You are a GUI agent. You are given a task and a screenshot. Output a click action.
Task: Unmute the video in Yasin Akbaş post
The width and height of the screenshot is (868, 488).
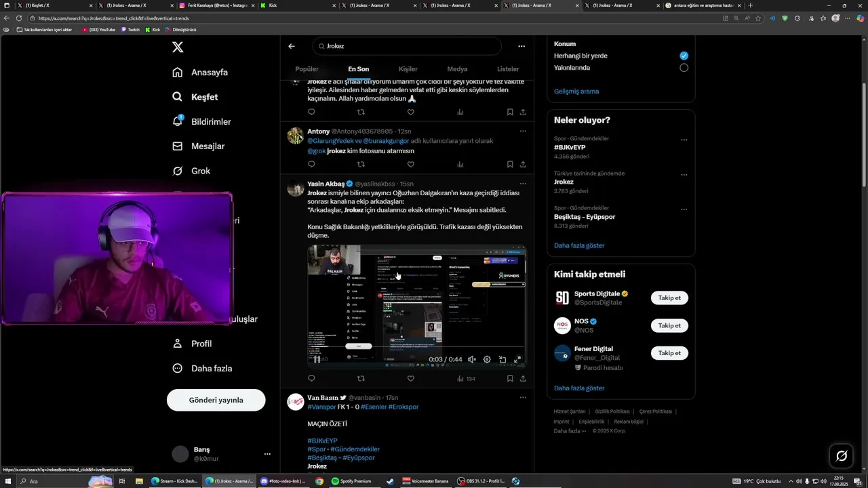coord(471,360)
